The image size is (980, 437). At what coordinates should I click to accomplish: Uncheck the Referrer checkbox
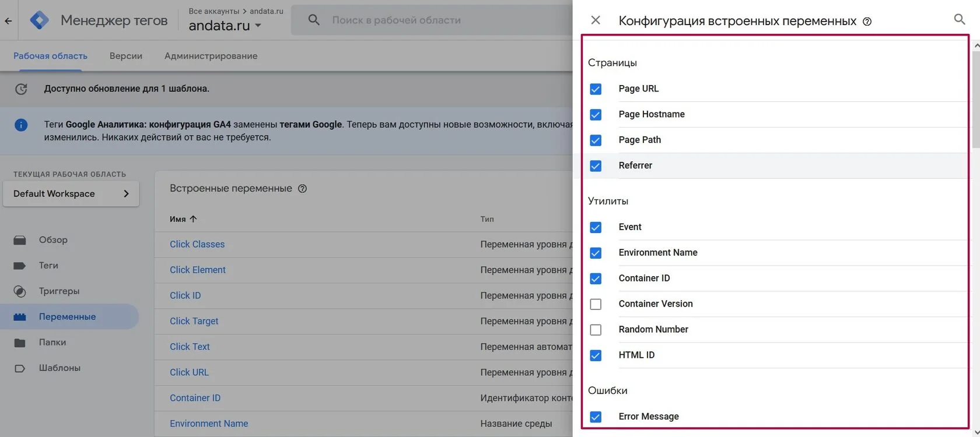[596, 166]
